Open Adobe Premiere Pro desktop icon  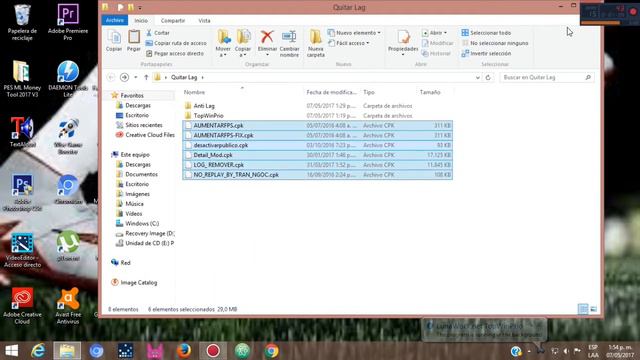coord(68,22)
